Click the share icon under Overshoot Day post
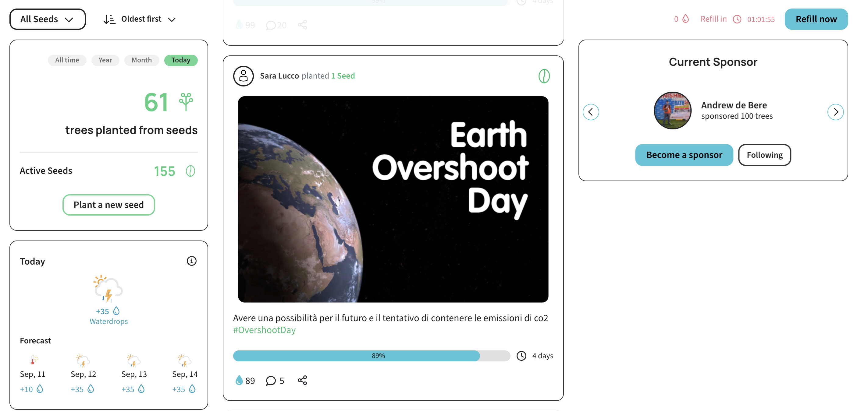 pyautogui.click(x=302, y=380)
